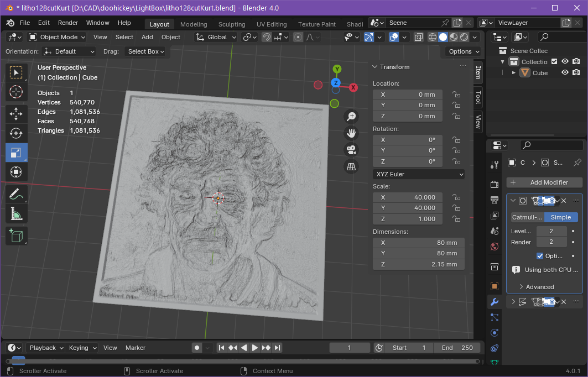Select the Scale tool

(x=16, y=153)
